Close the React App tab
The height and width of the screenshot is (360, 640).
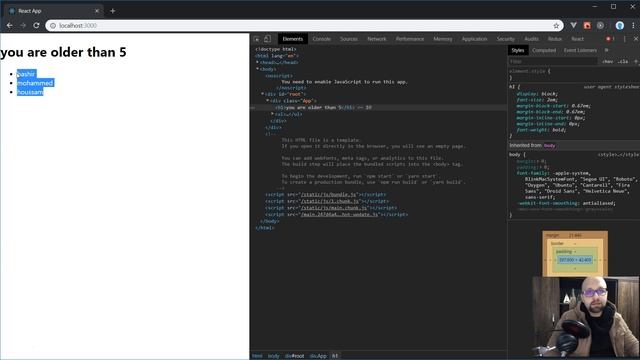click(97, 11)
